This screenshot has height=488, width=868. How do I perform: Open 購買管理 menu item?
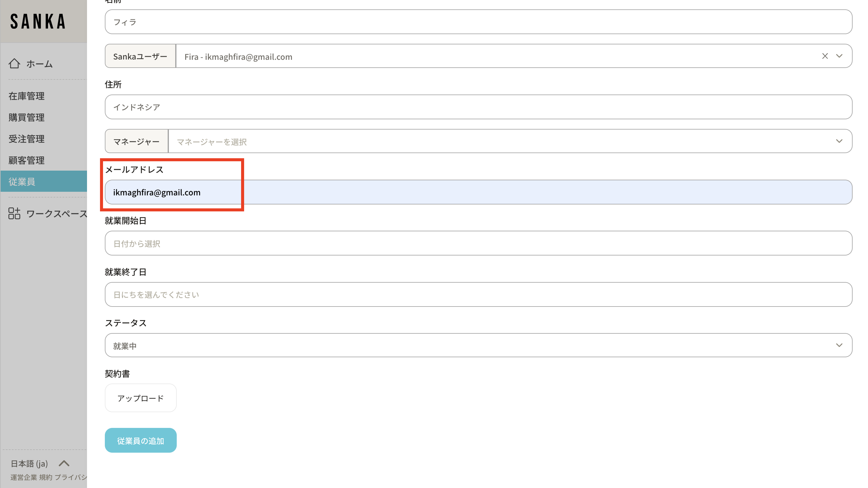(27, 117)
